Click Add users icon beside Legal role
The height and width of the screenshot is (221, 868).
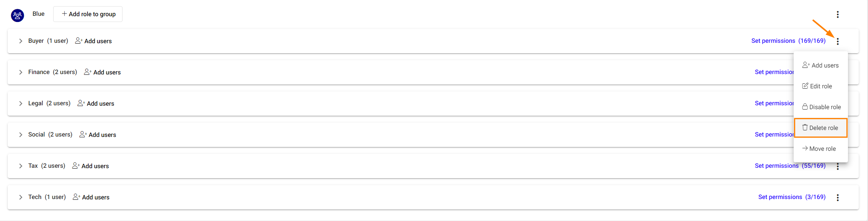tap(81, 103)
